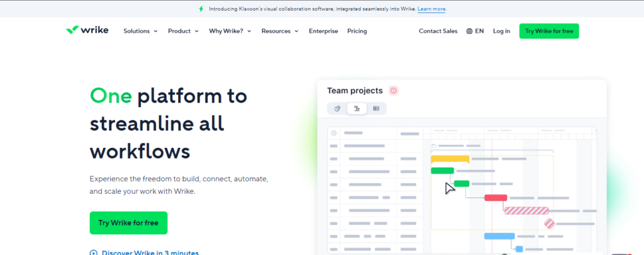Viewport: 644px width, 255px height.
Task: Click the striped pink Gantt bar
Action: (x=526, y=211)
